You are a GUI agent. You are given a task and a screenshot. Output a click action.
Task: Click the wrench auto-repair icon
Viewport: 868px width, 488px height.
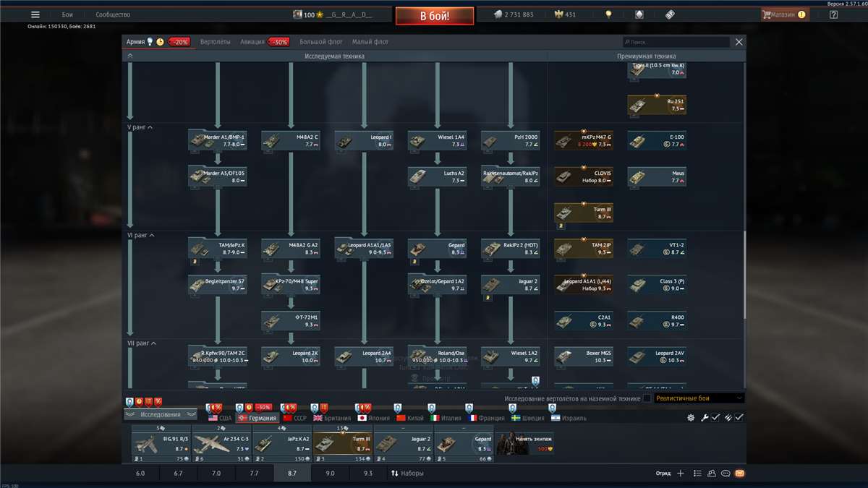[705, 418]
